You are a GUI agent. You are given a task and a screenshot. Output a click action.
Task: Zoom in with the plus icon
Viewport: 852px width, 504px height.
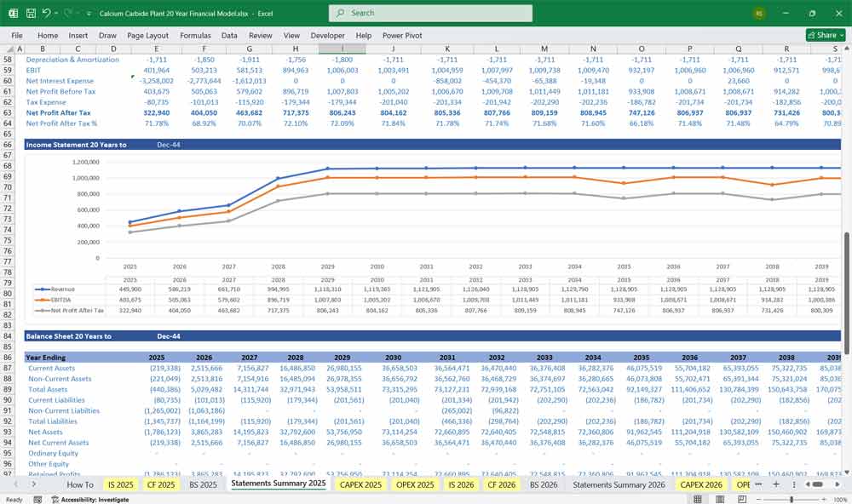822,498
